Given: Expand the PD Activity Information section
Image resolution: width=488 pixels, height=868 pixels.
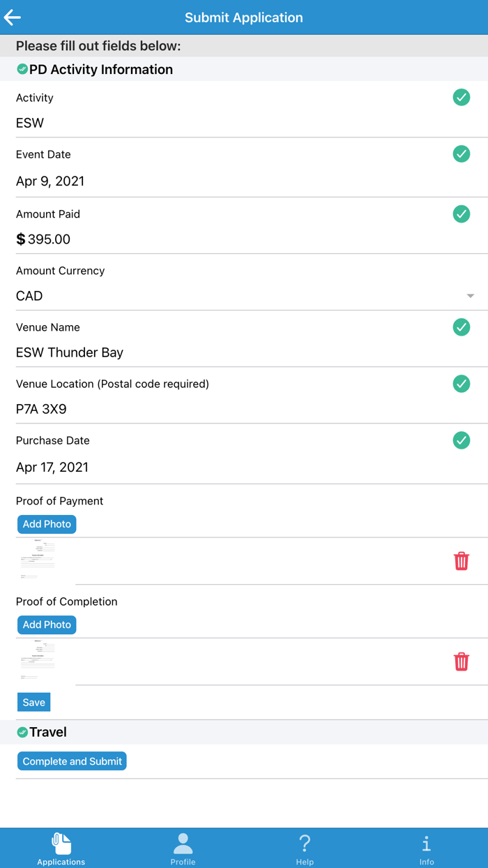Looking at the screenshot, I should (101, 69).
